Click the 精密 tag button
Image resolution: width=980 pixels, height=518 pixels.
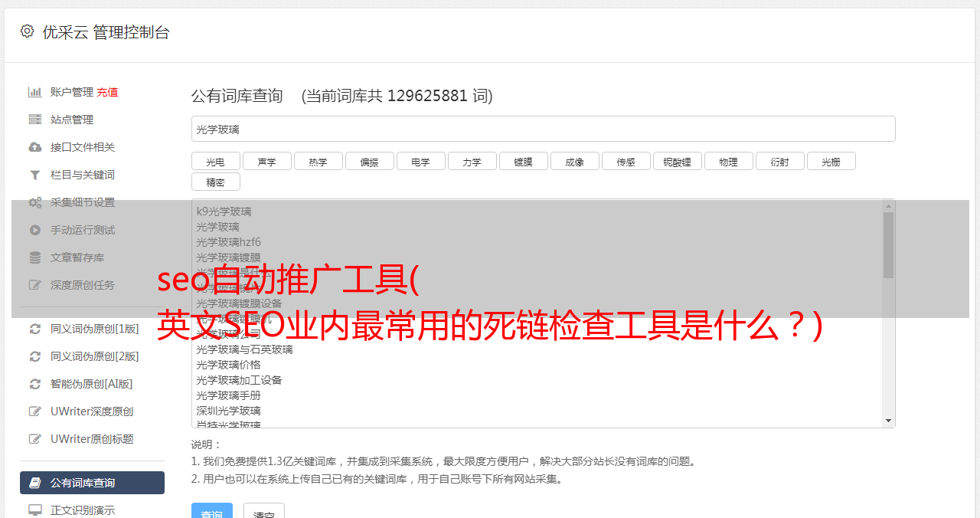point(215,182)
